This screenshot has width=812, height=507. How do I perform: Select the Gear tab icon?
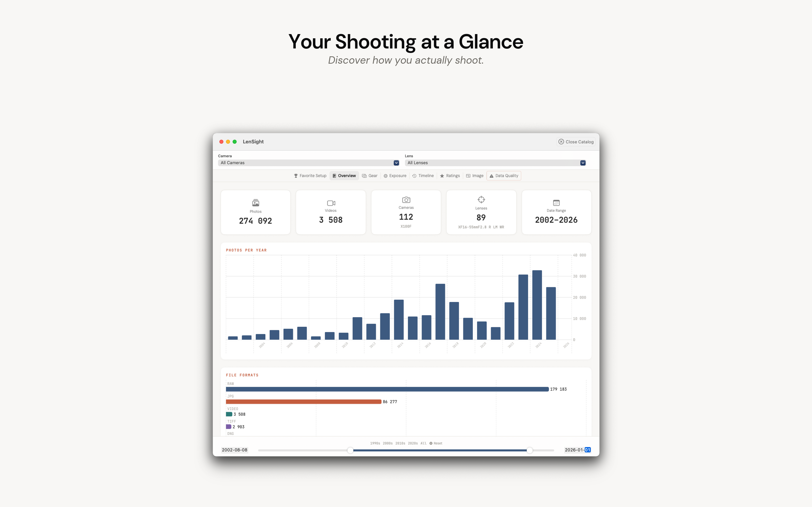click(x=364, y=176)
